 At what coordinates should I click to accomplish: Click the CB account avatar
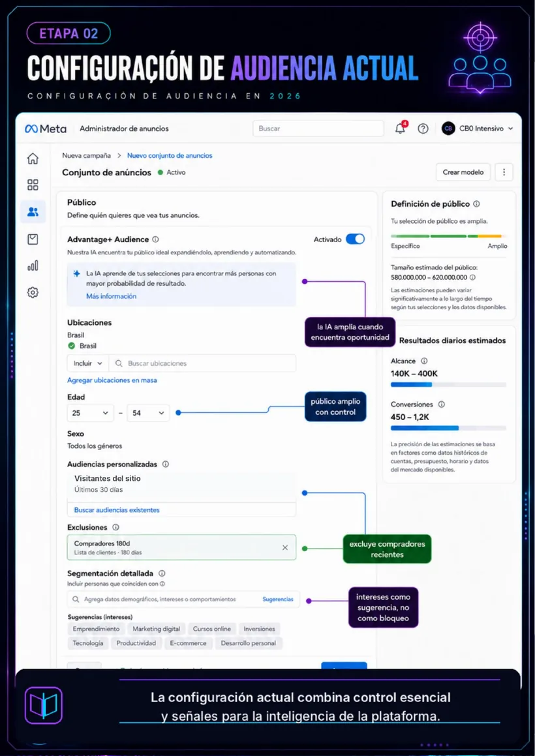click(448, 129)
